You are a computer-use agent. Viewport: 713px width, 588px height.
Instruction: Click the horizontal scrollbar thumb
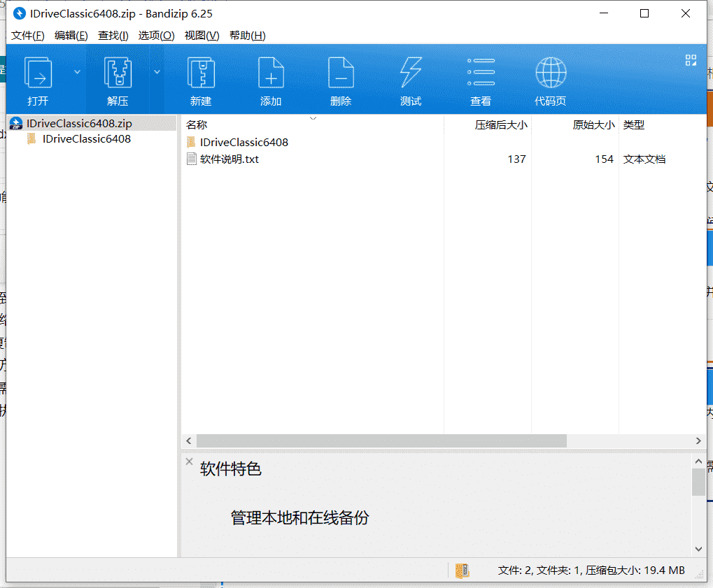pyautogui.click(x=381, y=440)
